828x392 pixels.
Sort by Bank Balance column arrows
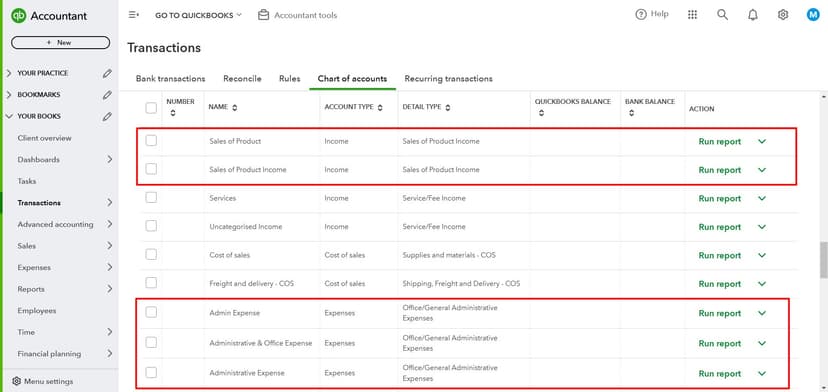pos(632,113)
